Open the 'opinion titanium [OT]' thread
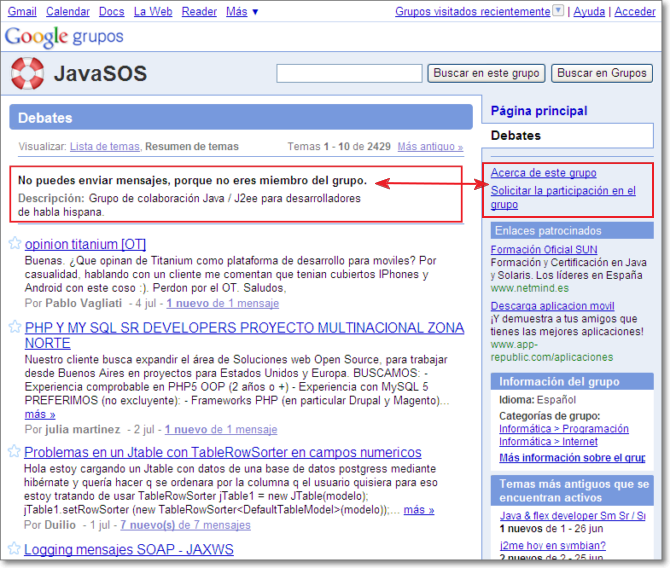 click(85, 244)
